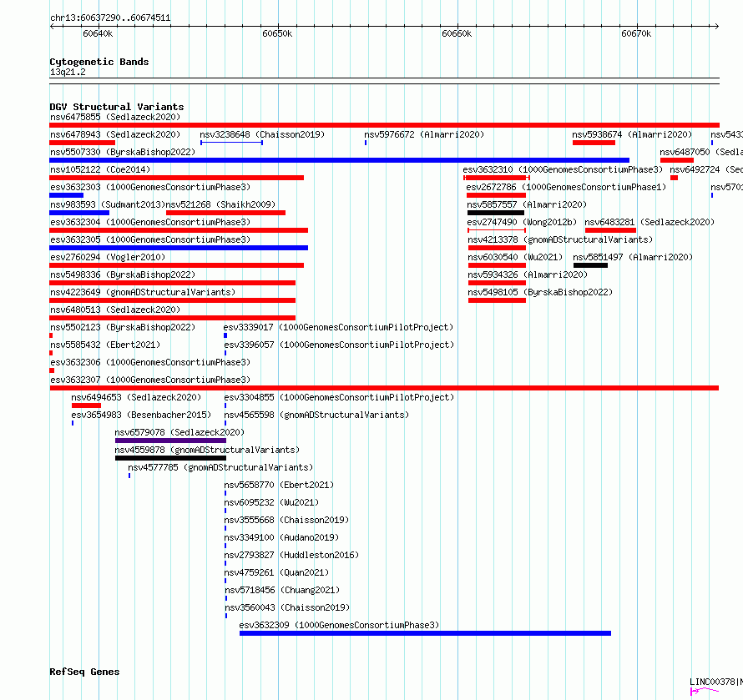Select the blue esv3632305 variant bar

pos(179,248)
